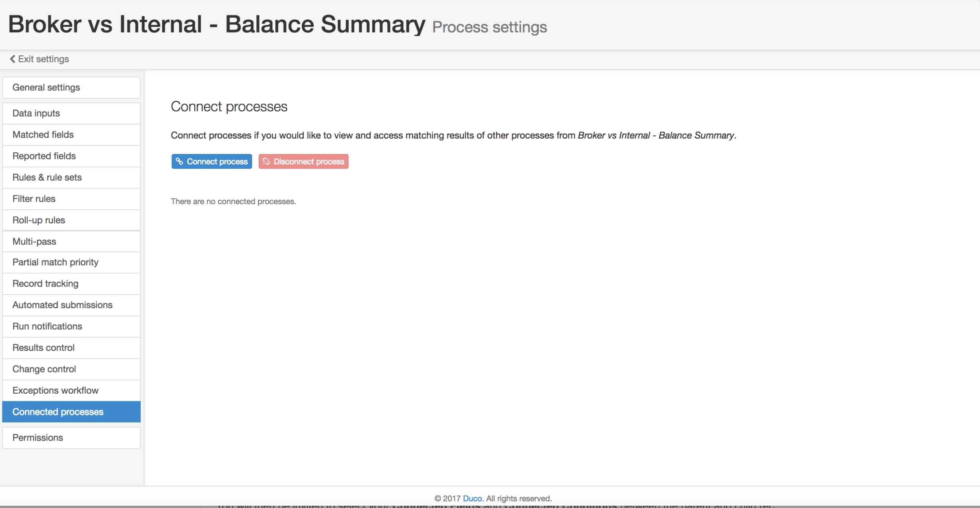Click the Exit settings link
980x508 pixels.
point(39,59)
